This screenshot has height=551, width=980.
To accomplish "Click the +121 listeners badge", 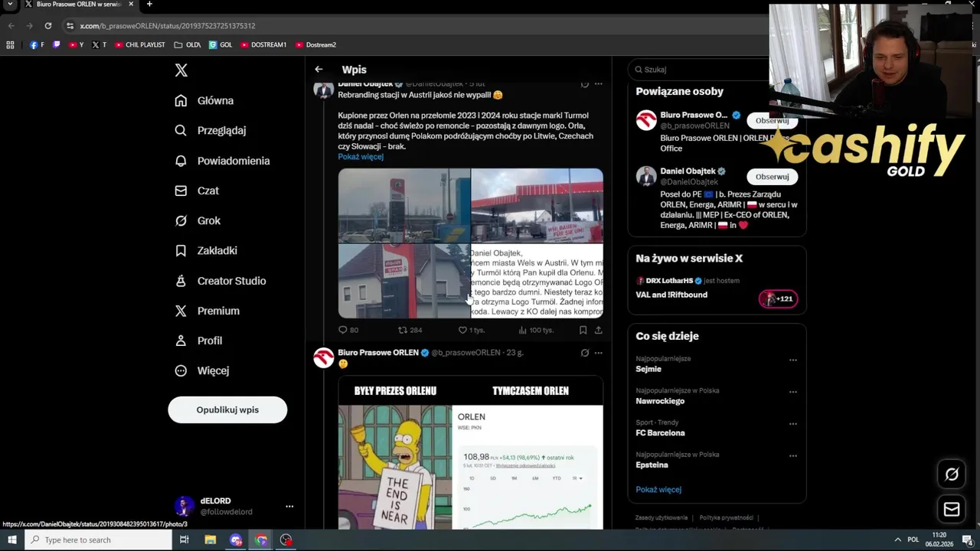I will click(779, 298).
